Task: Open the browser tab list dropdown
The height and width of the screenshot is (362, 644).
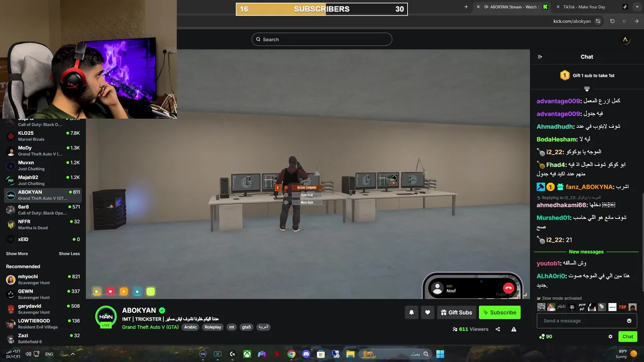Action: tap(637, 7)
